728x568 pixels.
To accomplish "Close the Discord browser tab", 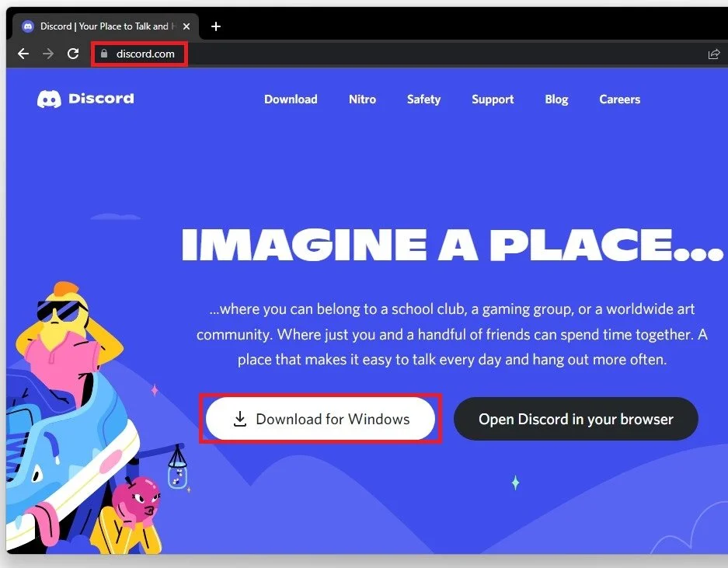I will point(186,26).
